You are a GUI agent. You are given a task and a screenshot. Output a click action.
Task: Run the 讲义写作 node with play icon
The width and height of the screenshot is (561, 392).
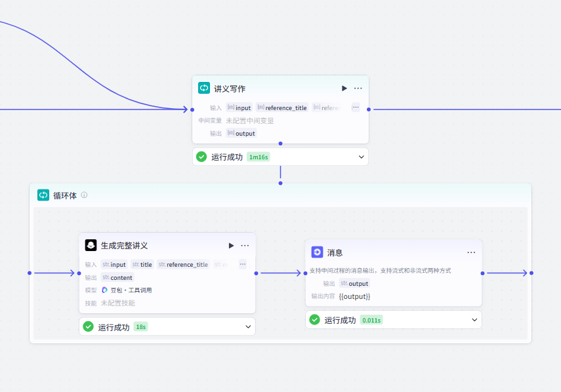tap(344, 88)
